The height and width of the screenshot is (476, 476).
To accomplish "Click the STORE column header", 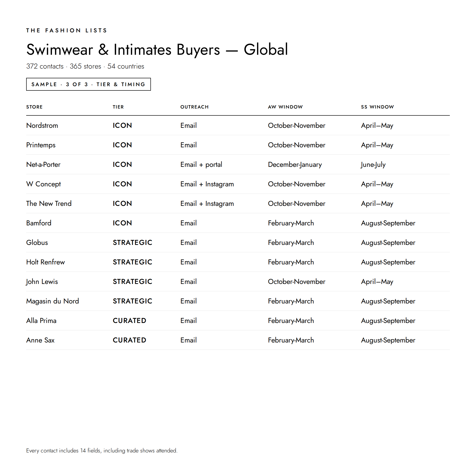I will click(x=35, y=107).
